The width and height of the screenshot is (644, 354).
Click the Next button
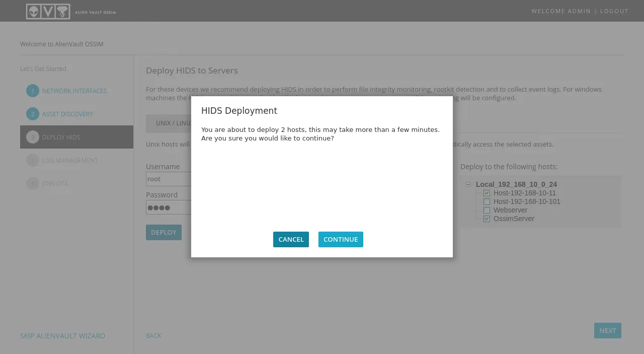(607, 331)
